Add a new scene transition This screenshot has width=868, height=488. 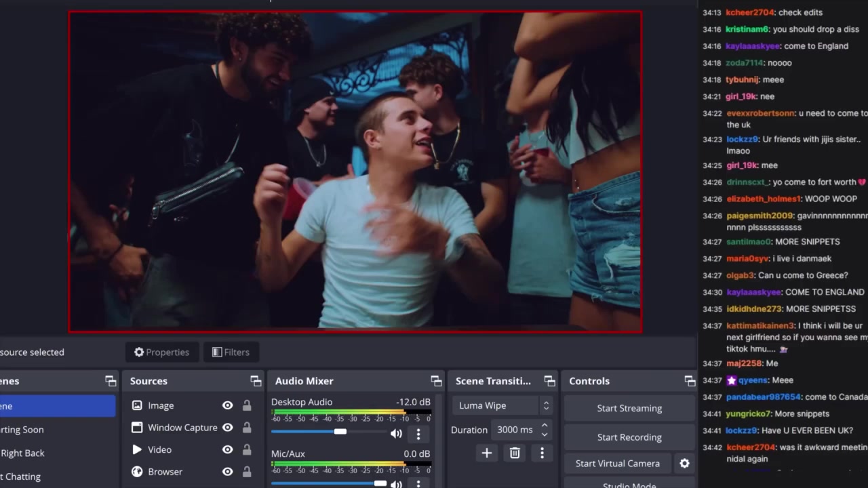(486, 453)
